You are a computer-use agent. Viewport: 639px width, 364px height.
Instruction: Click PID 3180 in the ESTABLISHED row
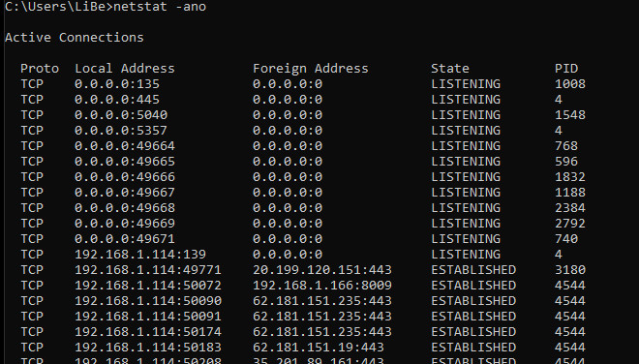(x=570, y=270)
